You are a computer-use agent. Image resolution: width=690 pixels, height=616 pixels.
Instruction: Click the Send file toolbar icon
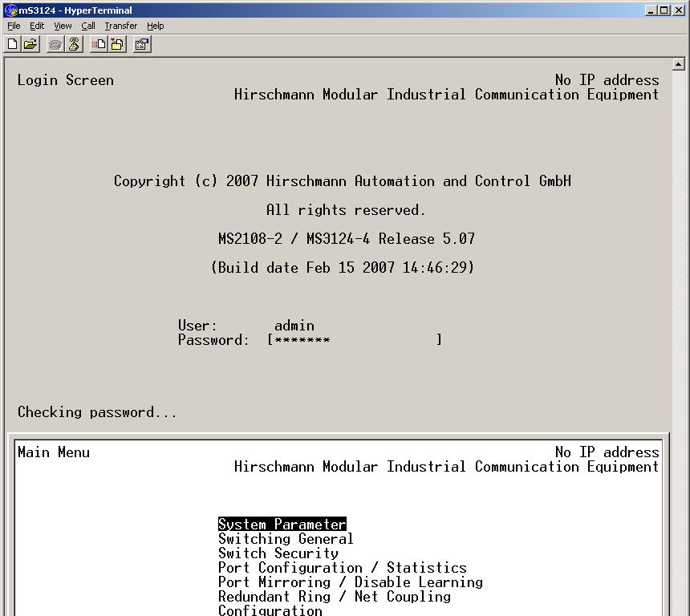pyautogui.click(x=99, y=45)
